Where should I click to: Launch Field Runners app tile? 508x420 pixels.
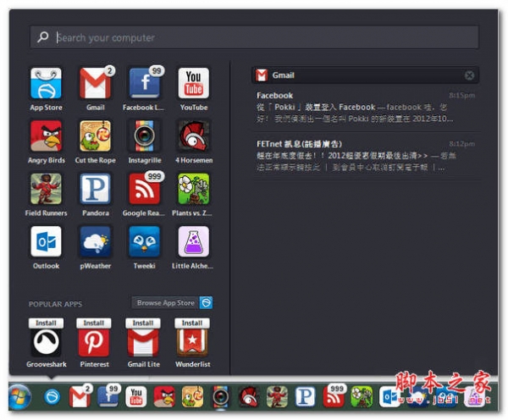(x=46, y=189)
